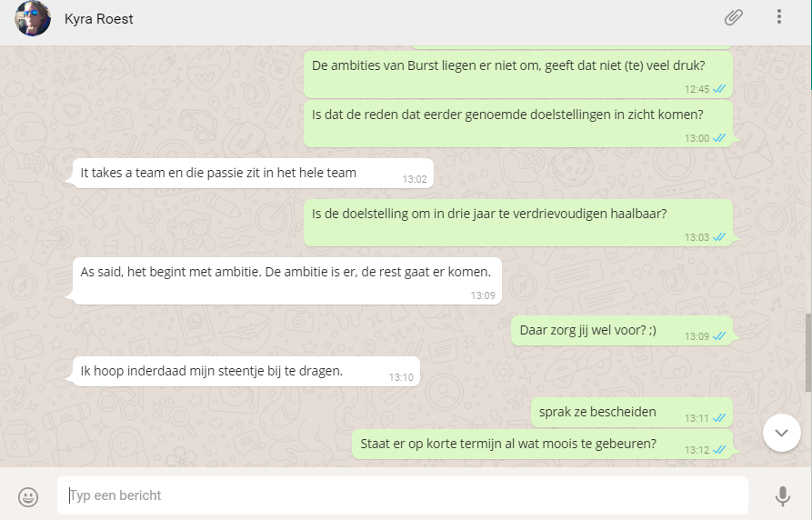
Task: Click read ticks beside the 13:03 message
Action: pos(718,237)
